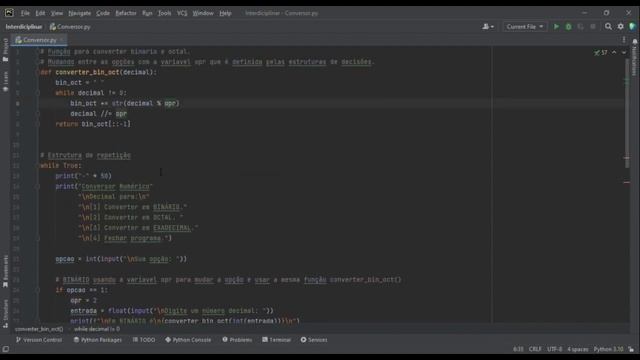
Task: Run the current file with the green play button
Action: [556, 27]
